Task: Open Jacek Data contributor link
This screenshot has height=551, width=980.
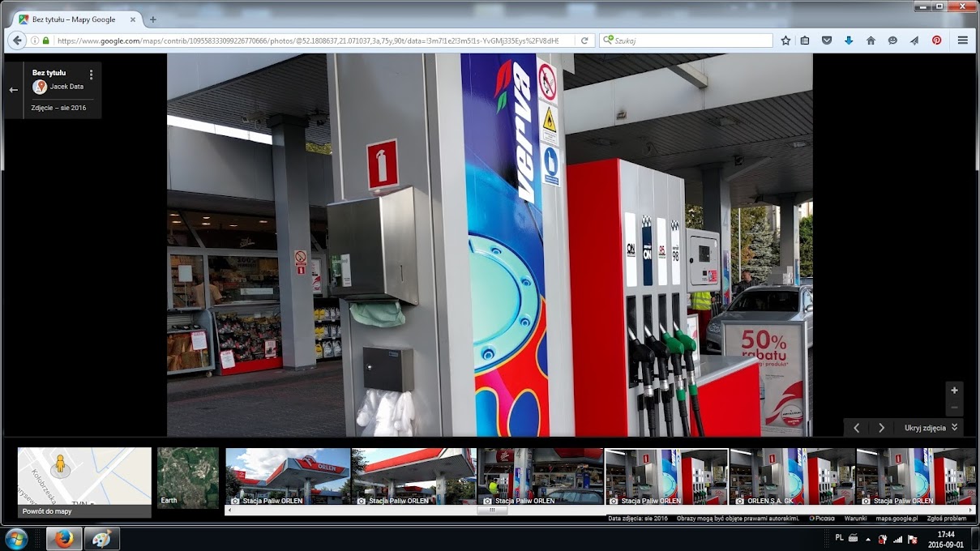Action: [x=66, y=87]
